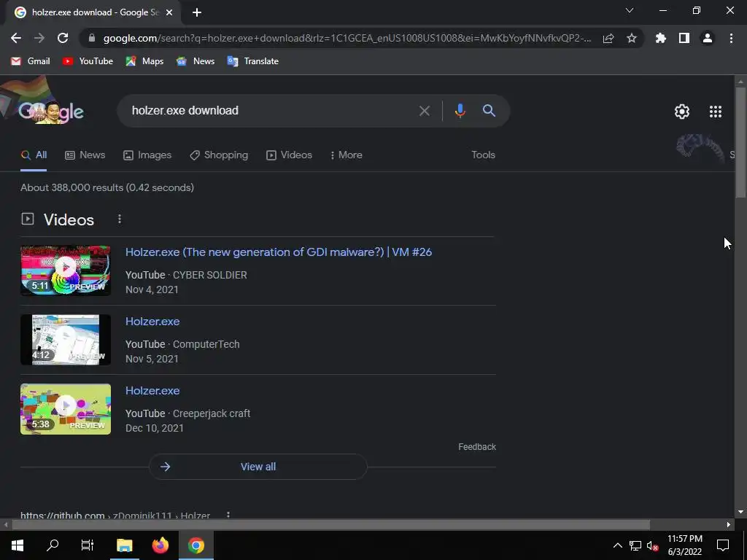Play the Creeperjack craft video thumbnail
The height and width of the screenshot is (560, 747).
pos(66,409)
